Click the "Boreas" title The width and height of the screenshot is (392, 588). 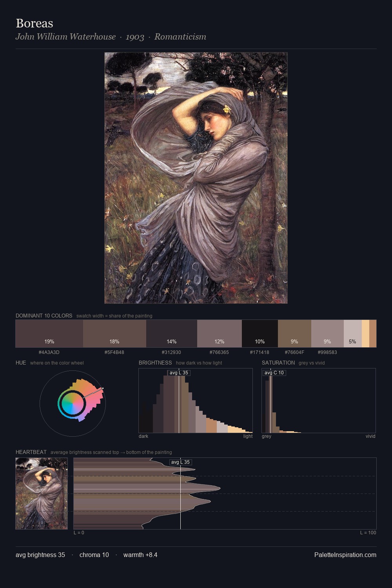(x=34, y=23)
